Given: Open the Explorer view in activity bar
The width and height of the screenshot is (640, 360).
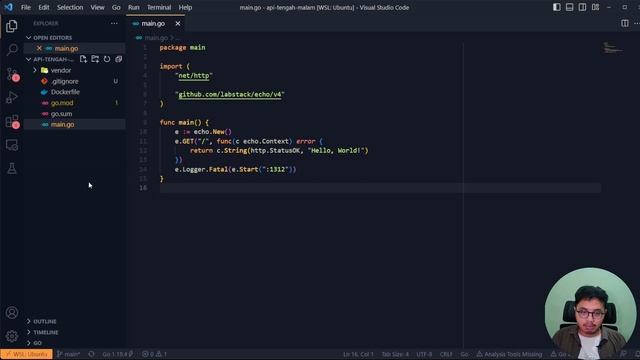Looking at the screenshot, I should [12, 26].
